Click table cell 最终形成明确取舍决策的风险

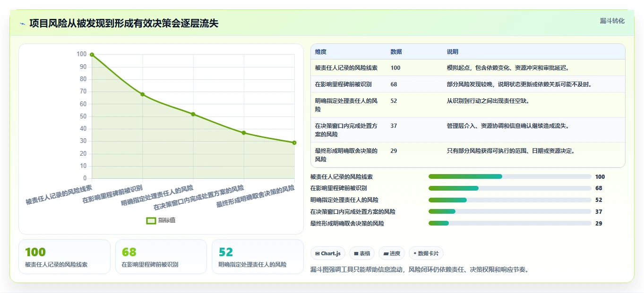pyautogui.click(x=346, y=155)
